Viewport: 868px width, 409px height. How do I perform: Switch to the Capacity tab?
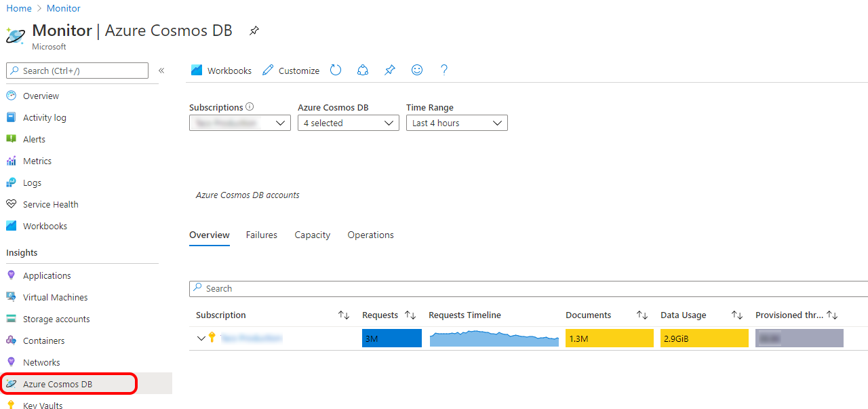[312, 235]
